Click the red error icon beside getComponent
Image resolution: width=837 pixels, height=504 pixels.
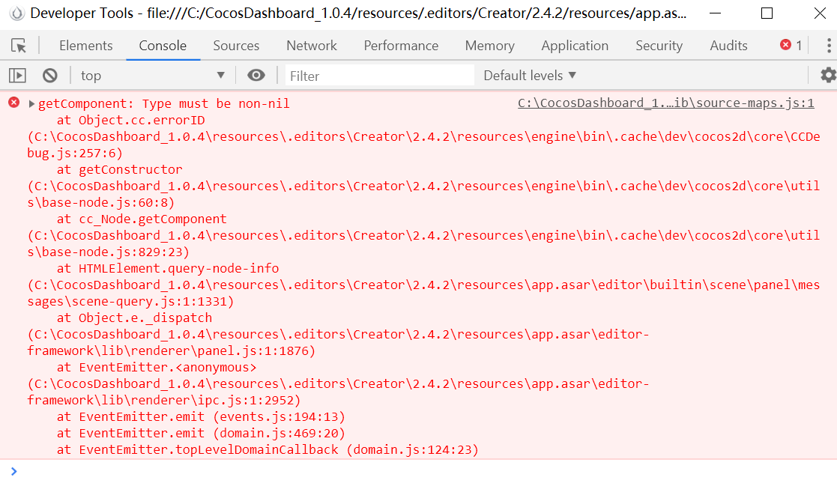[14, 103]
